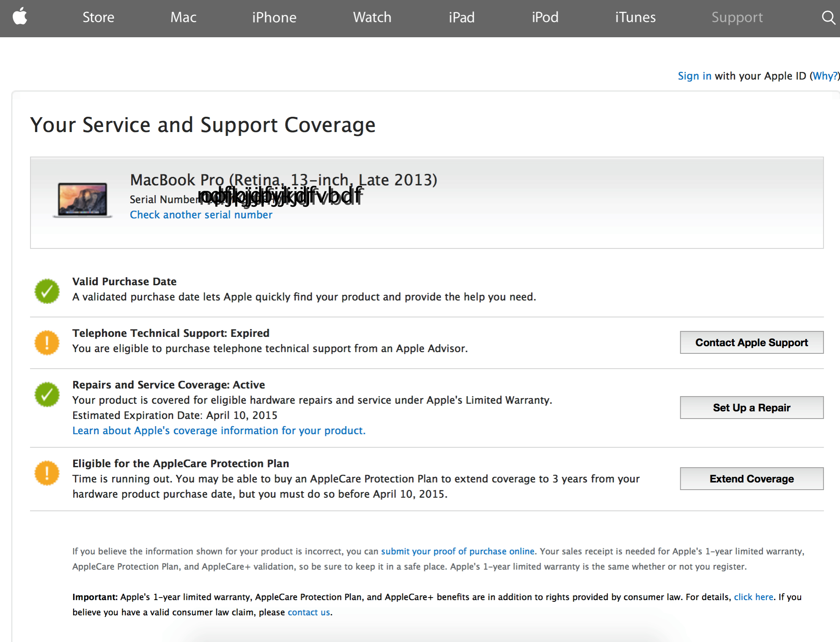Open the Support nav item
840x642 pixels.
point(737,17)
